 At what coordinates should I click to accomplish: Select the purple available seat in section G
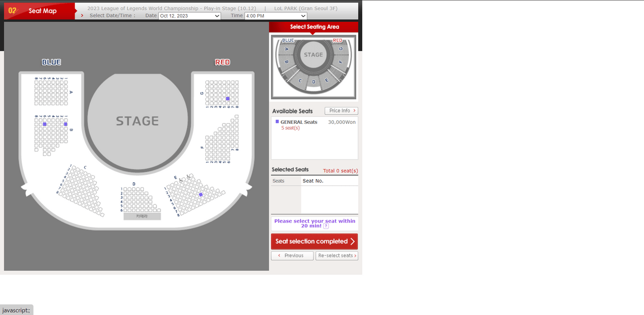pyautogui.click(x=228, y=99)
